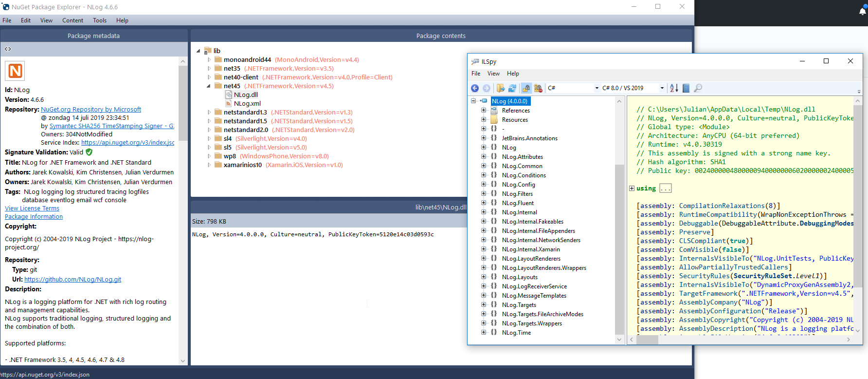Click the NuGet Package Explorer title bar icon
This screenshot has width=868, height=379.
point(6,7)
